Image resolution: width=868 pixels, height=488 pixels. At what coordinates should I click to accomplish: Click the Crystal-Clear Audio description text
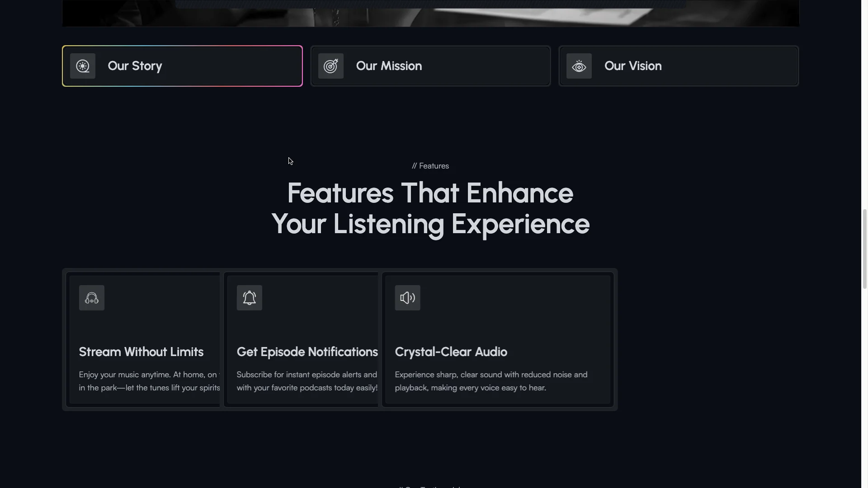click(x=491, y=381)
